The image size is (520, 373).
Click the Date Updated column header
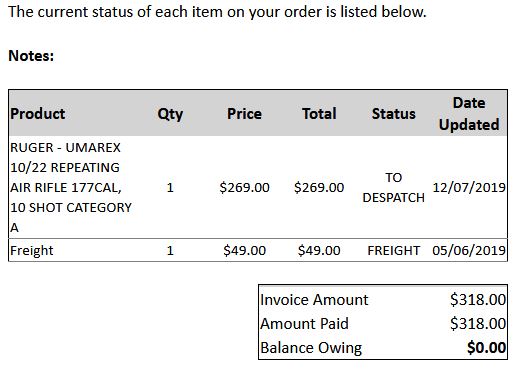click(x=469, y=114)
